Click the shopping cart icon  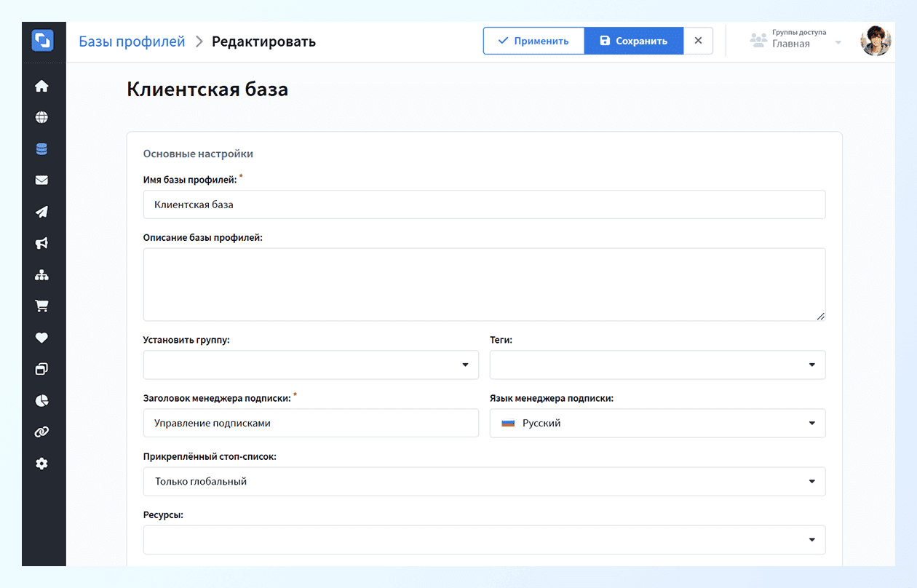coord(41,306)
